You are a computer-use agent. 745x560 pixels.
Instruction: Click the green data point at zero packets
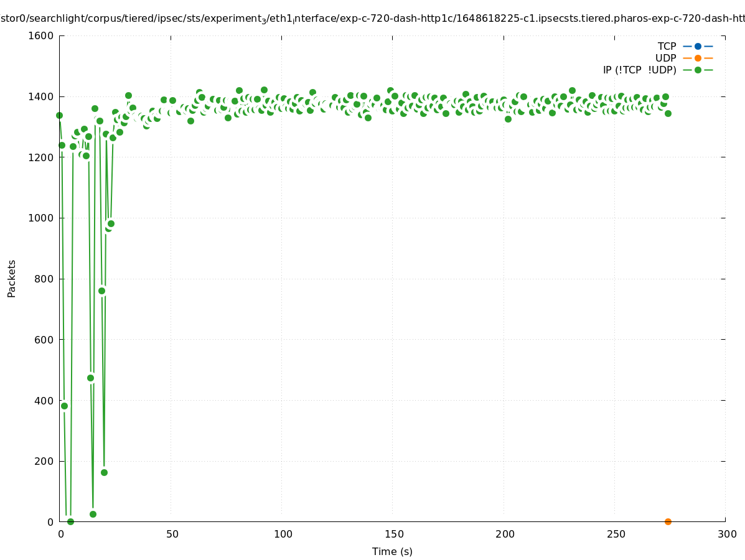tap(70, 521)
